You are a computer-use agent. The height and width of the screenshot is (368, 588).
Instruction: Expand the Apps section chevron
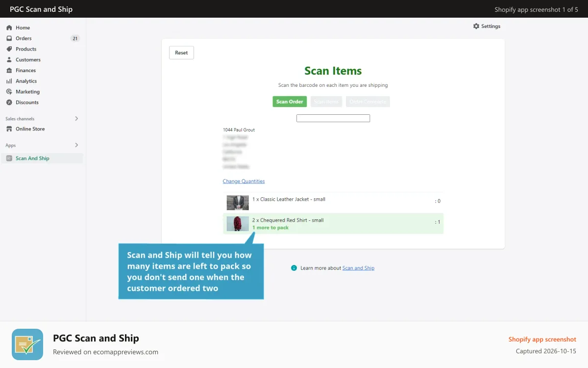click(x=76, y=145)
